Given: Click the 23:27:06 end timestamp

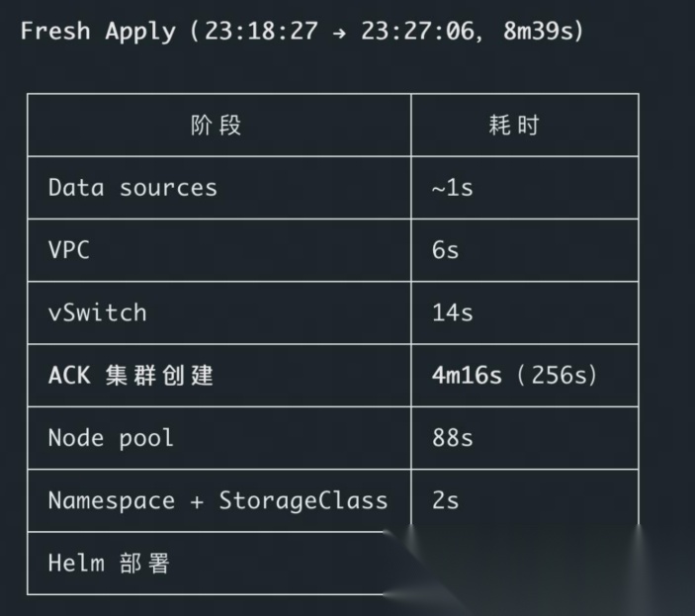Looking at the screenshot, I should coord(418,31).
